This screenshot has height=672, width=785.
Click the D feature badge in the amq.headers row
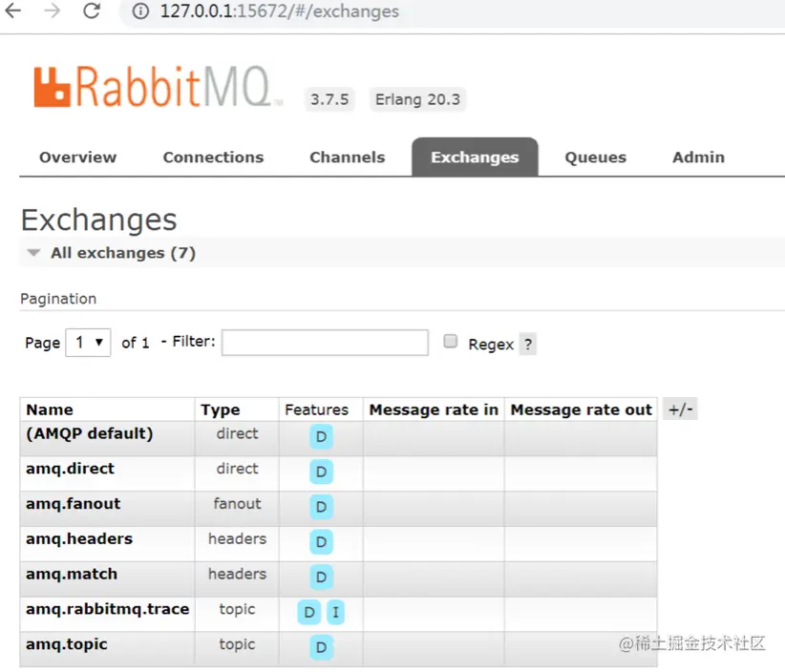322,542
